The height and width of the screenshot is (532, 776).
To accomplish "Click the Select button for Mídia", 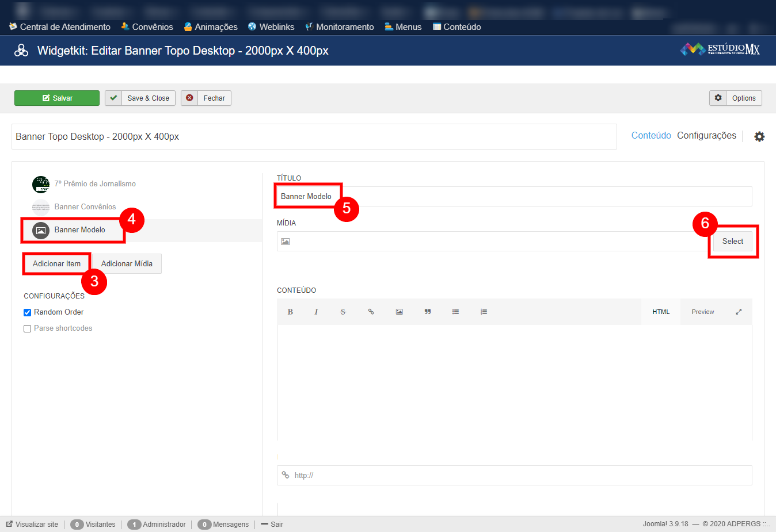I will [732, 242].
